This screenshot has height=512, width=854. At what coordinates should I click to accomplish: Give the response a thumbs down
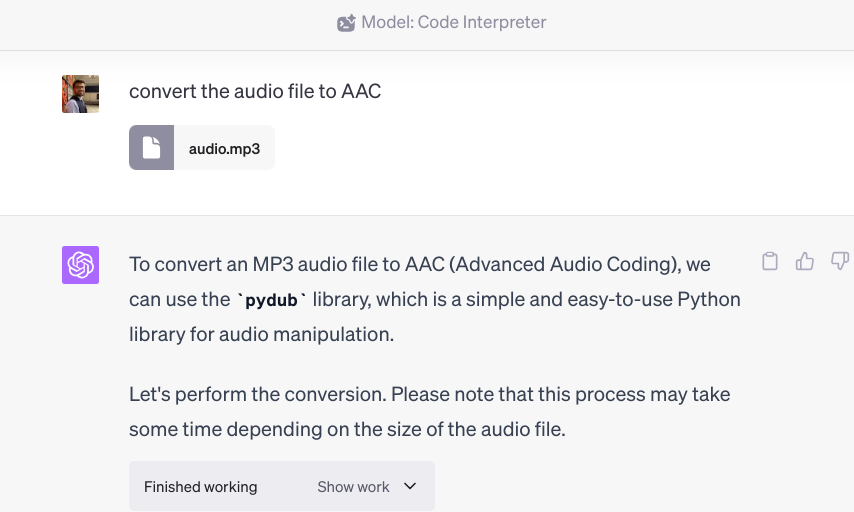[839, 262]
